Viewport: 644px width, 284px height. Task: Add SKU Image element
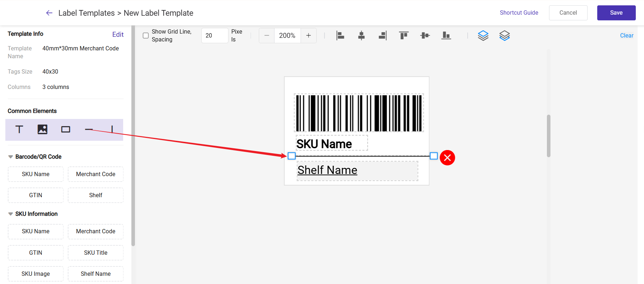coord(36,274)
